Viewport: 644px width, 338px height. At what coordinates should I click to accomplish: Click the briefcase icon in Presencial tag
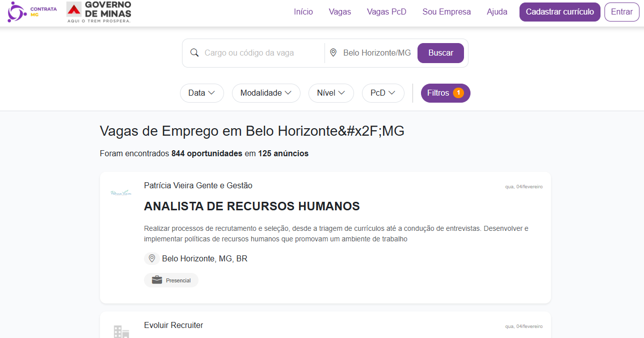tap(157, 280)
